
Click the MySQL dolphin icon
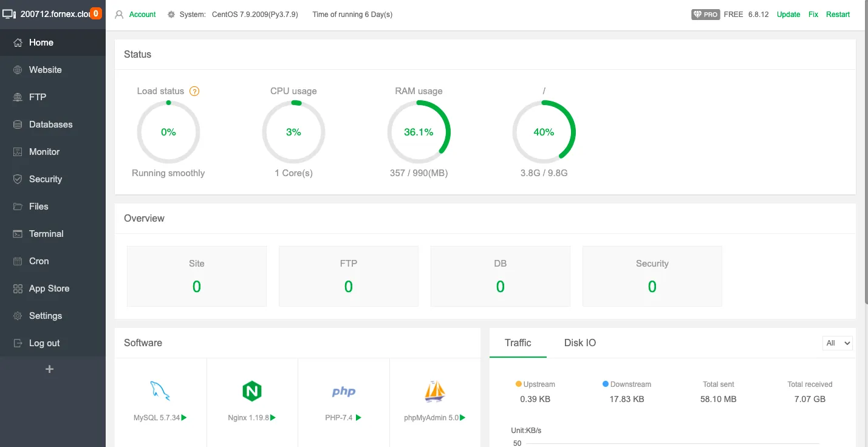[x=160, y=391]
